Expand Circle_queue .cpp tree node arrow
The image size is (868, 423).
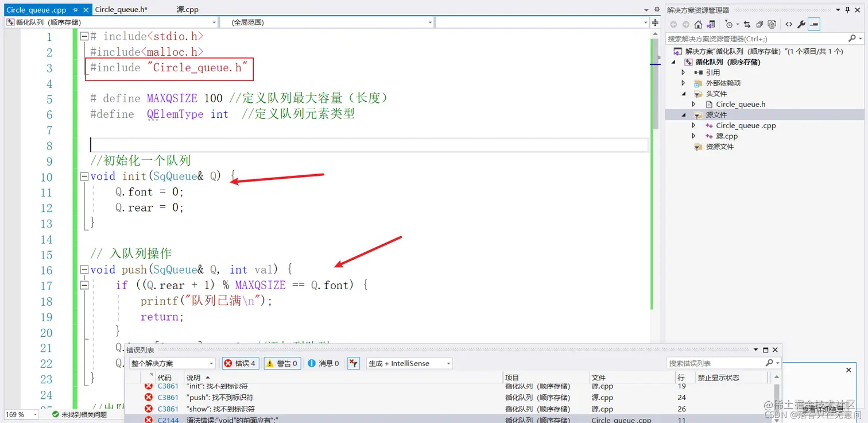[693, 125]
